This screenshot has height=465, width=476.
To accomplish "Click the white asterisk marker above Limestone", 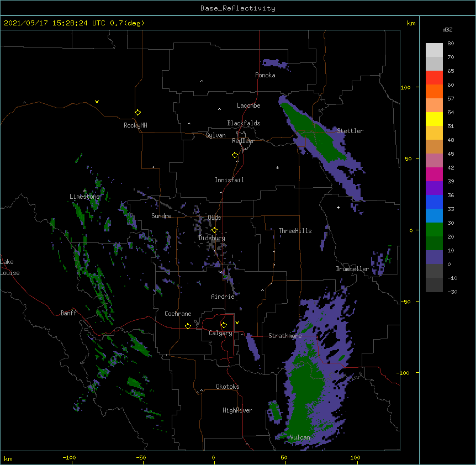I will click(84, 191).
